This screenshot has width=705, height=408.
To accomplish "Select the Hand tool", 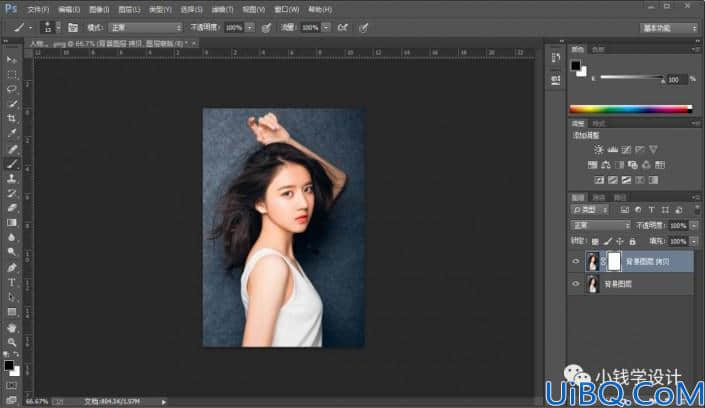I will click(12, 327).
